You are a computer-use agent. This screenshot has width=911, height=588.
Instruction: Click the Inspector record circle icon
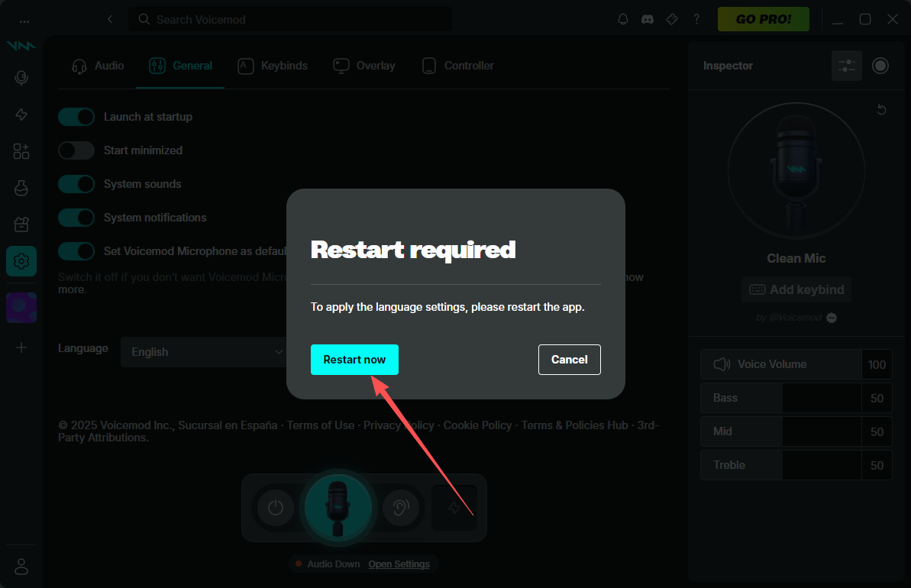click(880, 66)
